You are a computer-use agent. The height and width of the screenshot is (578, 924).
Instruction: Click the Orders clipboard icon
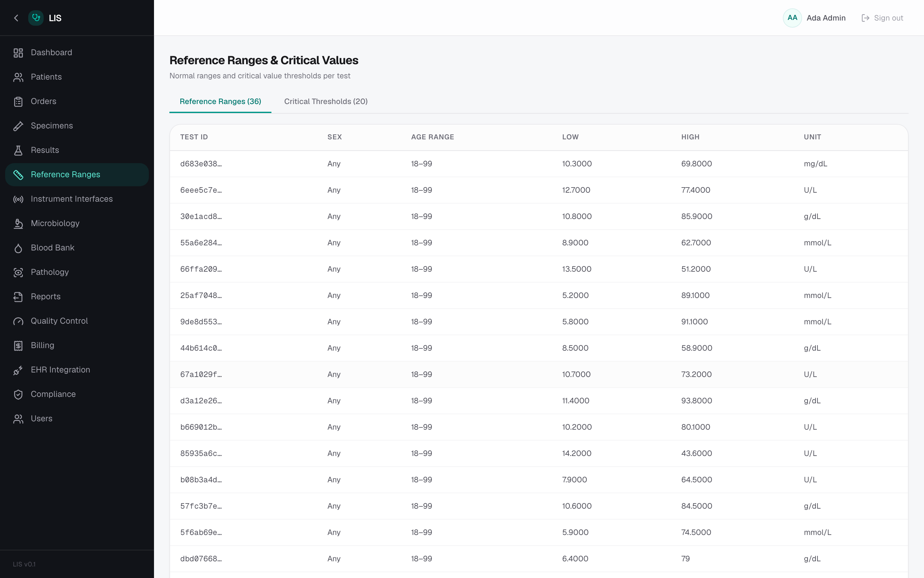[18, 102]
